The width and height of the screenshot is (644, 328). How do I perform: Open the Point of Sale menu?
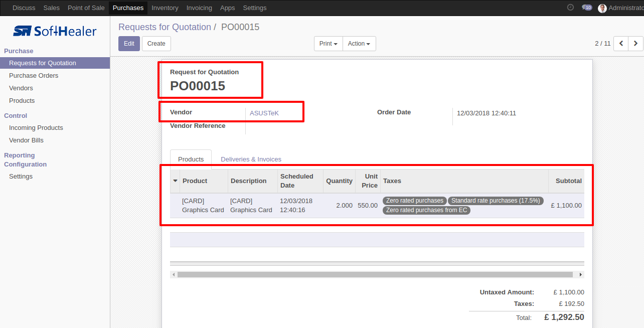pos(86,8)
